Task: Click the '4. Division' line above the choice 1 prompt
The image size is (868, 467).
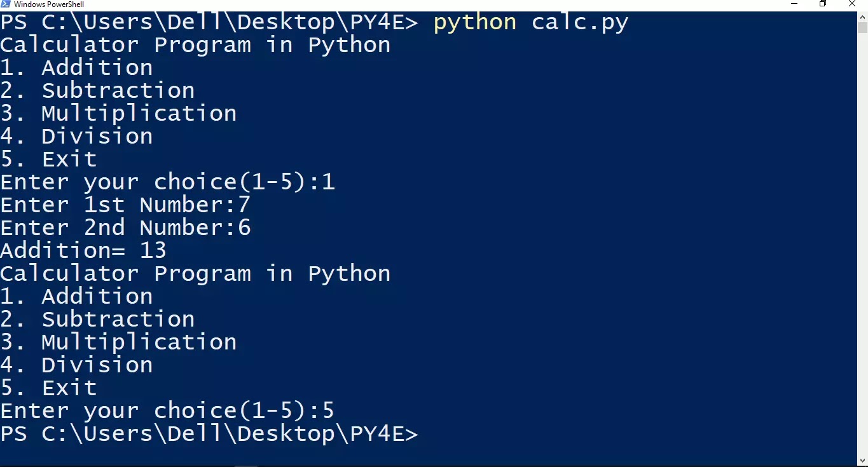Action: click(76, 136)
